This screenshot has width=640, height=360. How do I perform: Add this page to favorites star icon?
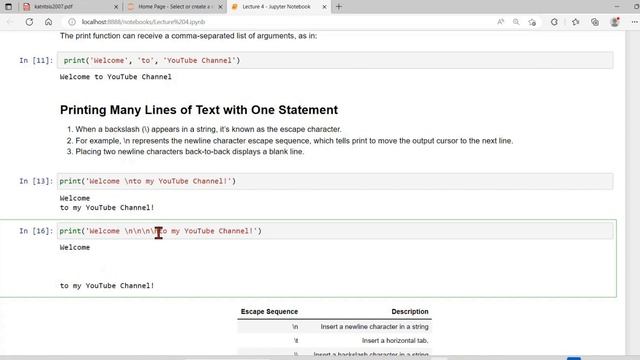pyautogui.click(x=532, y=22)
